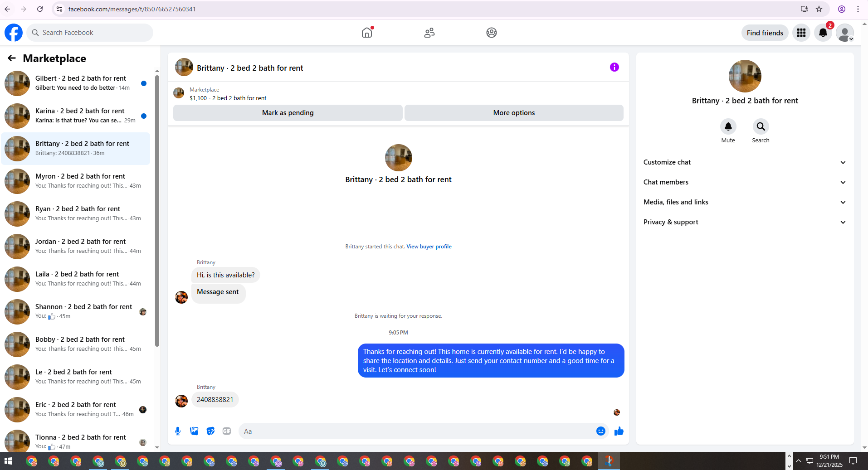Click the message text box
Viewport: 868px width, 470px height.
click(417, 431)
